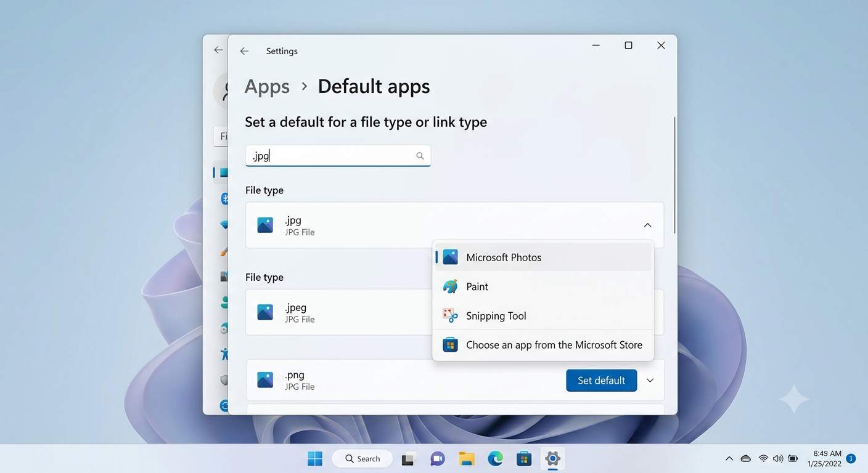
Task: Open File Explorer from the taskbar
Action: tap(467, 459)
